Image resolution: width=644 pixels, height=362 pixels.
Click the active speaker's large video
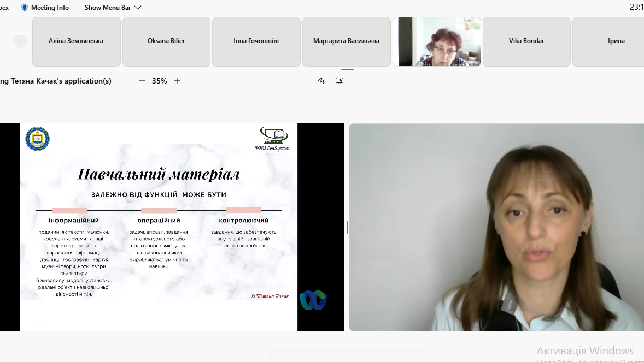[496, 227]
